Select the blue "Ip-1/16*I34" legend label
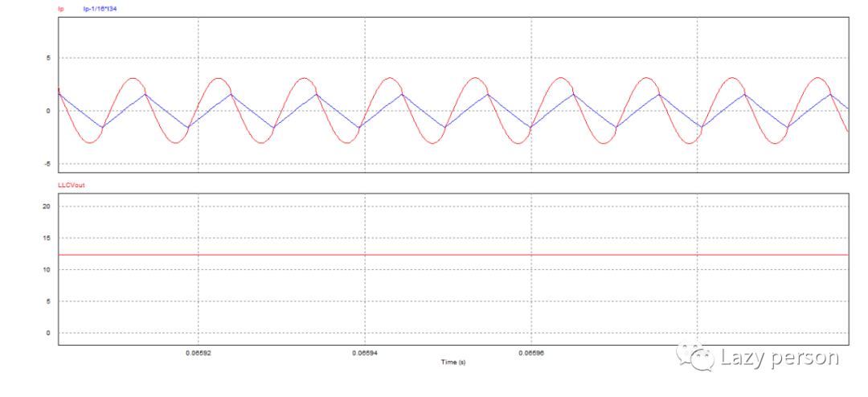 (x=100, y=10)
